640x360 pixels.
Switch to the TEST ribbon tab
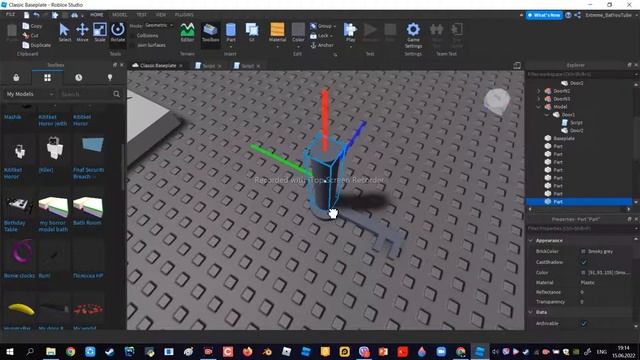coord(141,15)
